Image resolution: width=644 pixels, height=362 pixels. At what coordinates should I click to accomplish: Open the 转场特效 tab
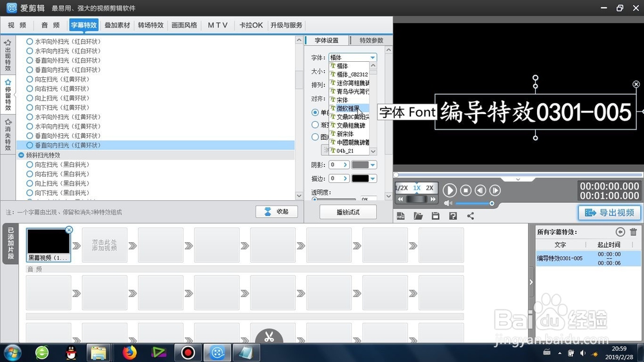tap(150, 25)
